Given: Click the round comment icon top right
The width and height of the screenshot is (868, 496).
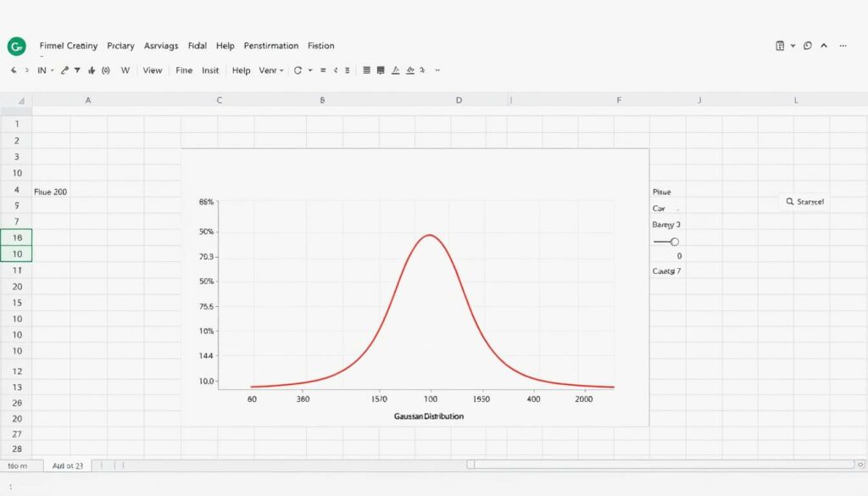Looking at the screenshot, I should pos(808,46).
